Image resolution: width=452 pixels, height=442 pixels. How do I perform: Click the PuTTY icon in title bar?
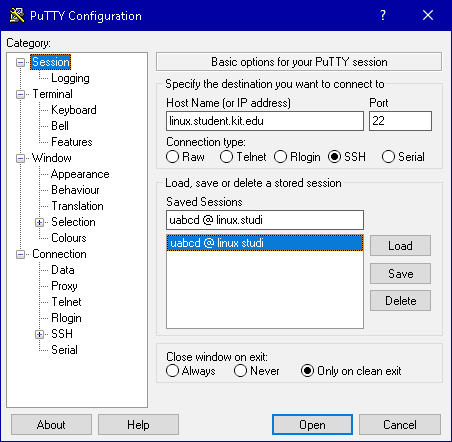[17, 15]
